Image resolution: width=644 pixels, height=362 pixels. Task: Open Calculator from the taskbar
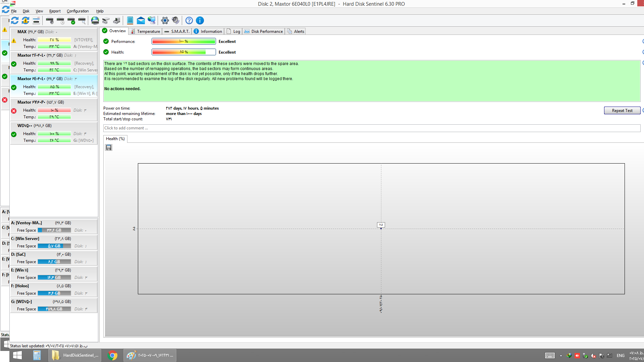[x=37, y=355]
